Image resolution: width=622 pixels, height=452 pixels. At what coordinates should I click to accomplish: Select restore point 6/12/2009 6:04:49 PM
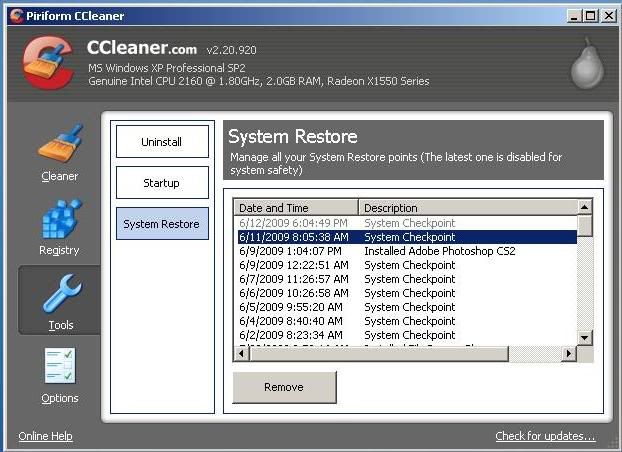pyautogui.click(x=407, y=223)
